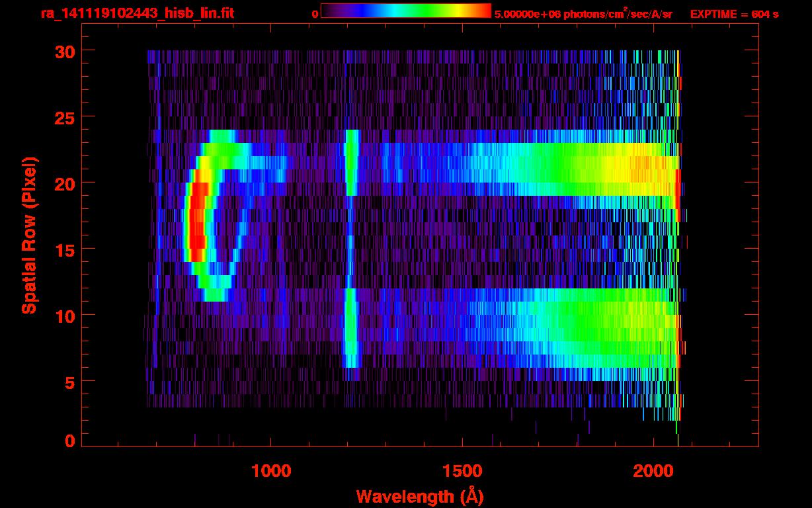
Task: Click the upper Lyman-alpha line near 1216 Å
Action: pos(352,163)
